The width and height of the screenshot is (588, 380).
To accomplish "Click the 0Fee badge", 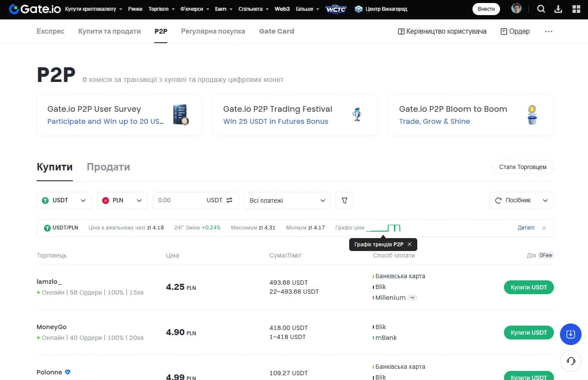I will tap(545, 255).
